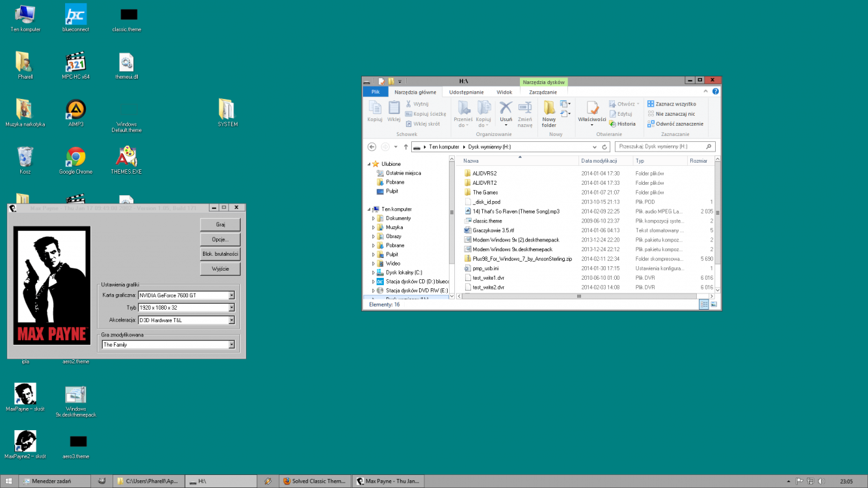Click the up-one-level arrow in Explorer

click(405, 146)
